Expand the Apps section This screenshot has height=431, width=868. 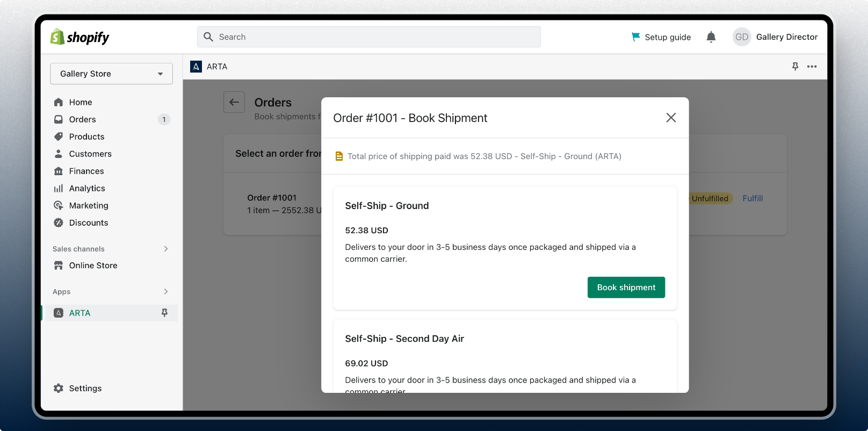click(x=165, y=291)
